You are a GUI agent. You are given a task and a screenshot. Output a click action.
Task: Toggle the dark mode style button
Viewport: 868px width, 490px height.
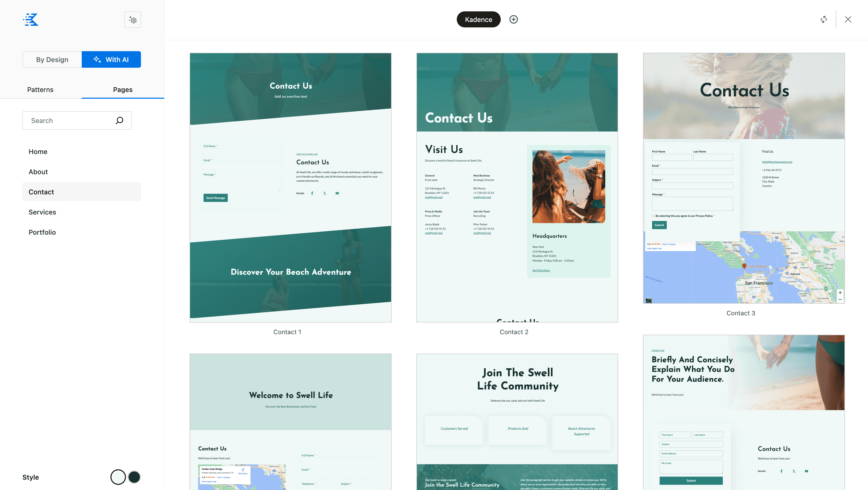click(133, 477)
